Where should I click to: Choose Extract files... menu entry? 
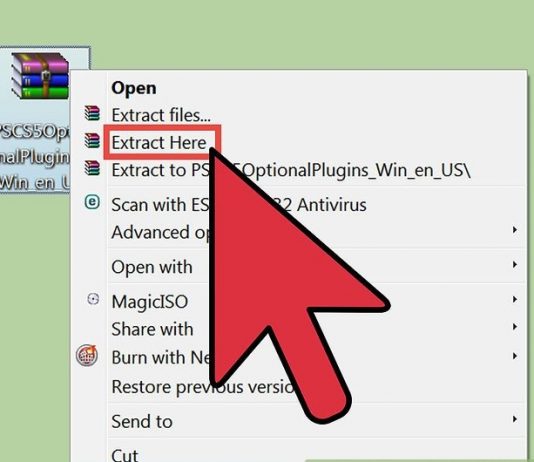[161, 115]
